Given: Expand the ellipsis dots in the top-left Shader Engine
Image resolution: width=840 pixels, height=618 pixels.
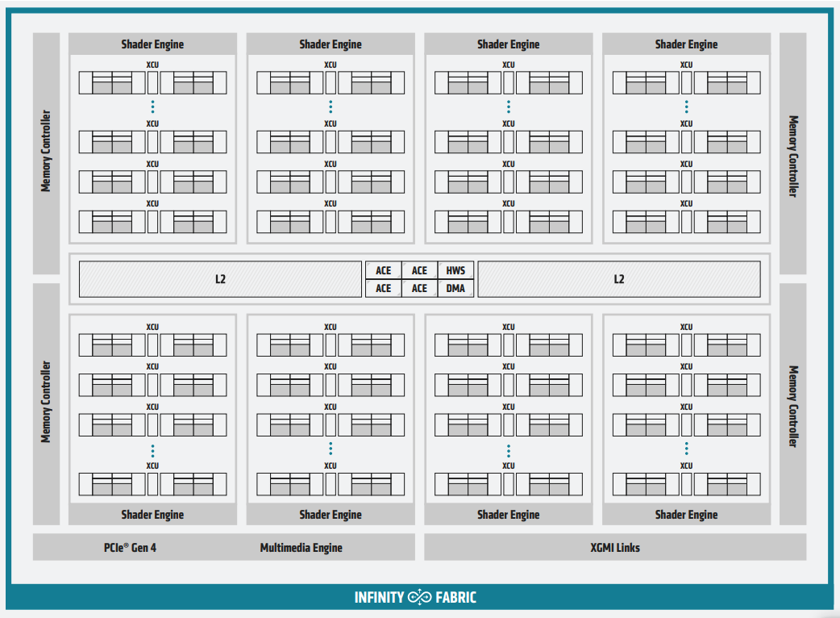Looking at the screenshot, I should pyautogui.click(x=152, y=106).
